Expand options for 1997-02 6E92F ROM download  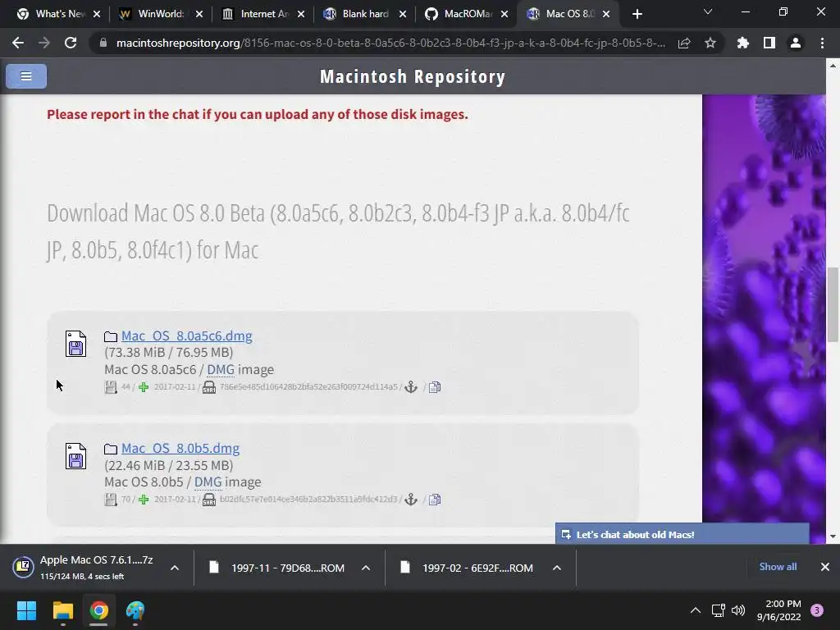(x=557, y=568)
